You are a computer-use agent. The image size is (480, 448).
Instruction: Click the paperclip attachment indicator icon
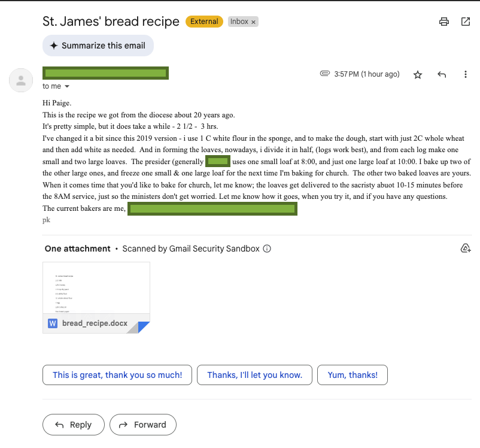pos(325,74)
